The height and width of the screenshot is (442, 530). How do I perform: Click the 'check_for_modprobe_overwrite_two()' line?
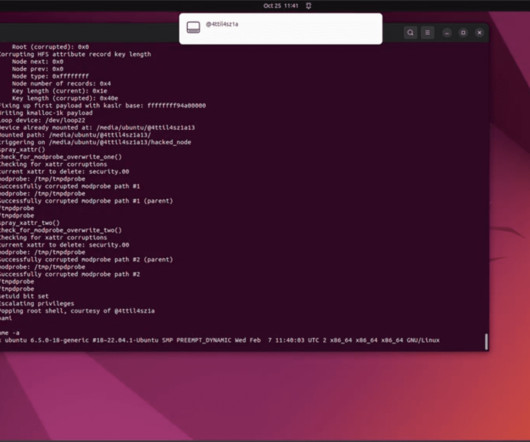point(61,230)
